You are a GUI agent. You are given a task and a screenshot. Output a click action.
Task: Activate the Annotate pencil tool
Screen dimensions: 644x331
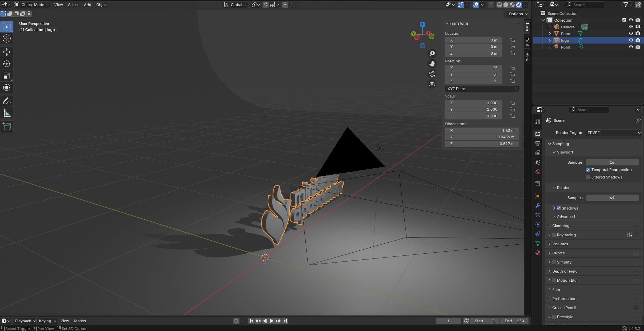pos(7,101)
